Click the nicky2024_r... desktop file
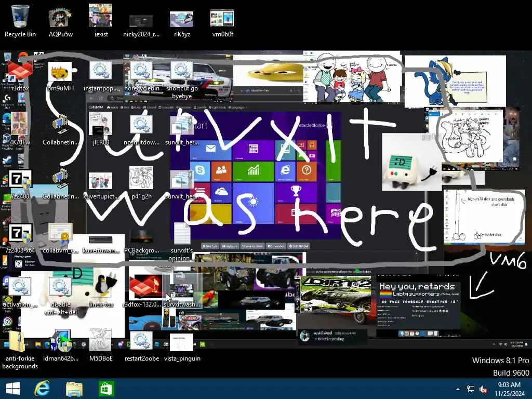 point(141,24)
